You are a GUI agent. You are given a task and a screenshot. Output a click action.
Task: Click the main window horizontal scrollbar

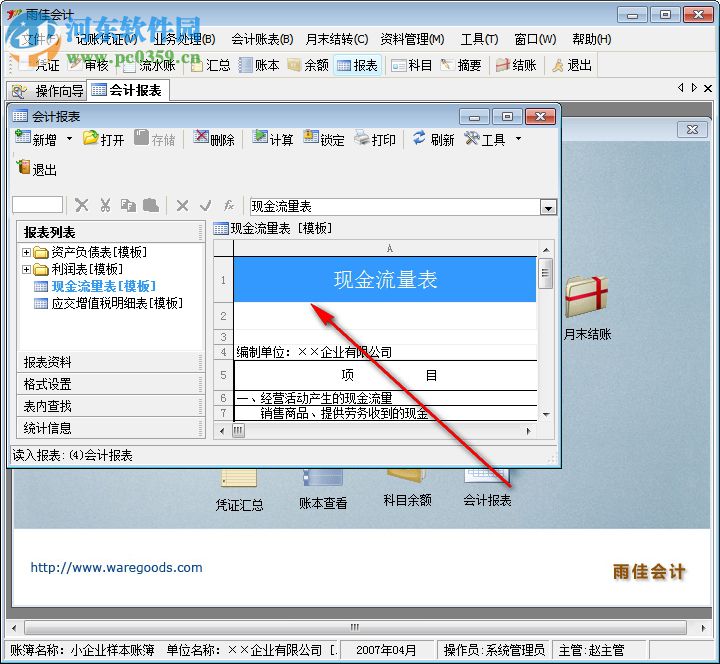(x=355, y=627)
